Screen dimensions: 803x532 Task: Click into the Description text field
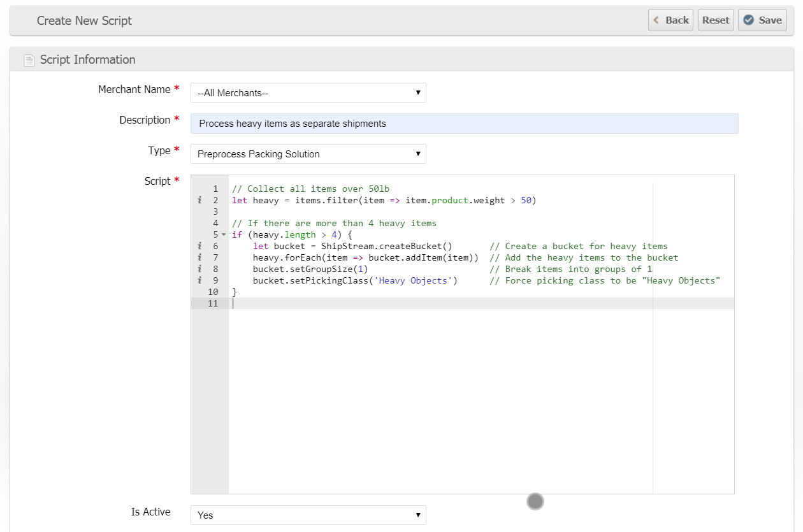464,124
